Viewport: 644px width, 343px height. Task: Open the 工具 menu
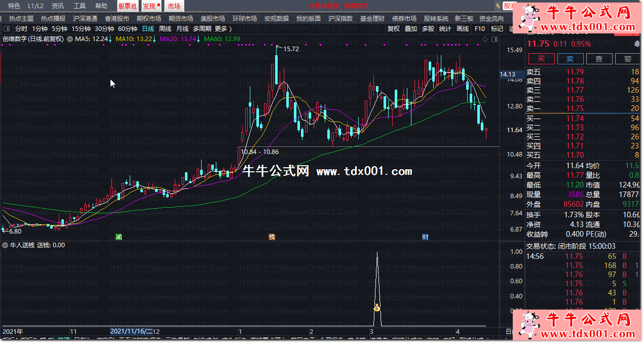[80, 6]
